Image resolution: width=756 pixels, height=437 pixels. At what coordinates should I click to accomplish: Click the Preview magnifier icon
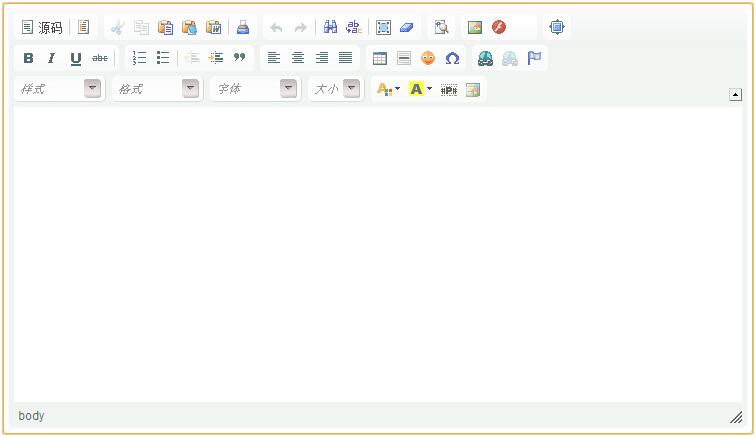coord(441,27)
